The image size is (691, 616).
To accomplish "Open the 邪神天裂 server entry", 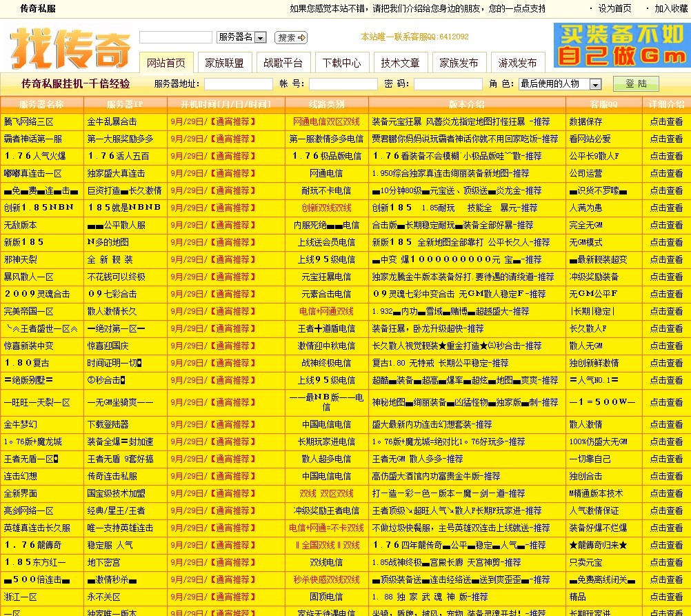I will click(x=20, y=259).
